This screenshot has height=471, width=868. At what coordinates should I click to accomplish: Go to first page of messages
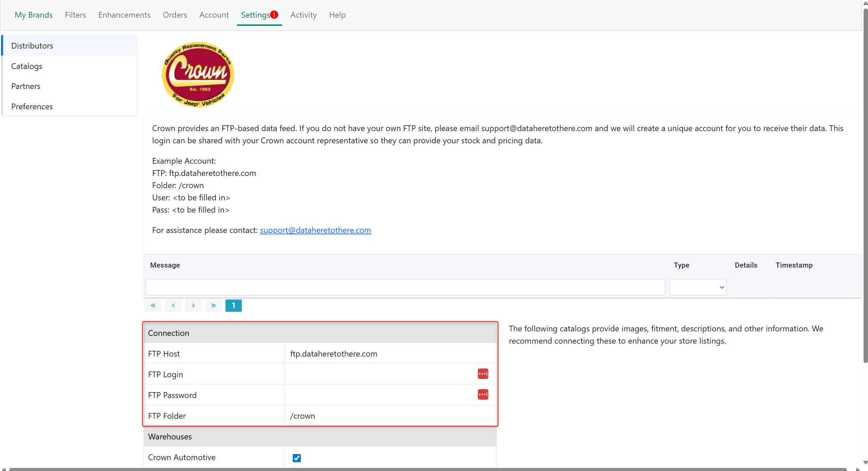click(x=153, y=306)
